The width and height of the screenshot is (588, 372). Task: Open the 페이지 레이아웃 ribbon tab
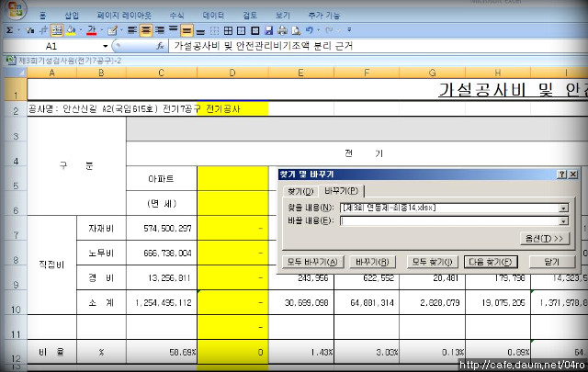coord(124,16)
